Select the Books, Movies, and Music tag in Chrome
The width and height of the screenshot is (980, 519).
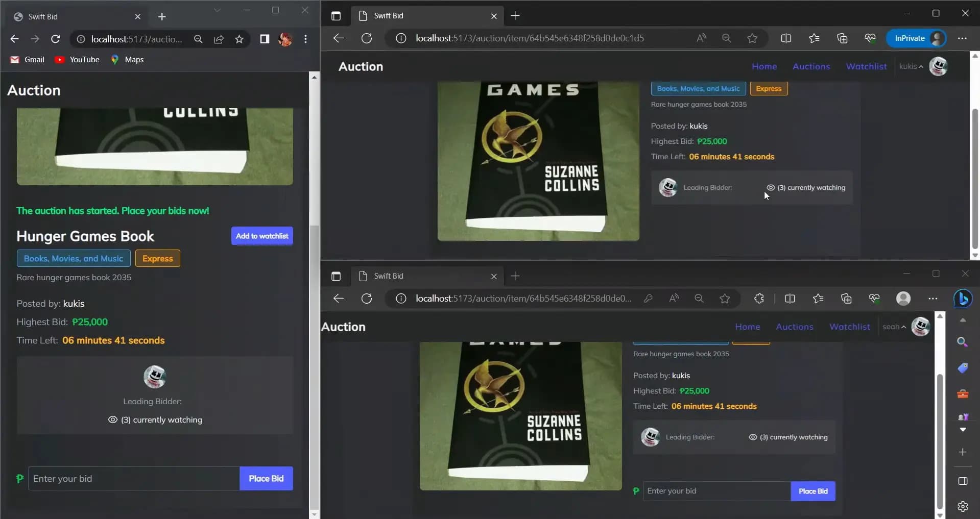[x=74, y=258]
